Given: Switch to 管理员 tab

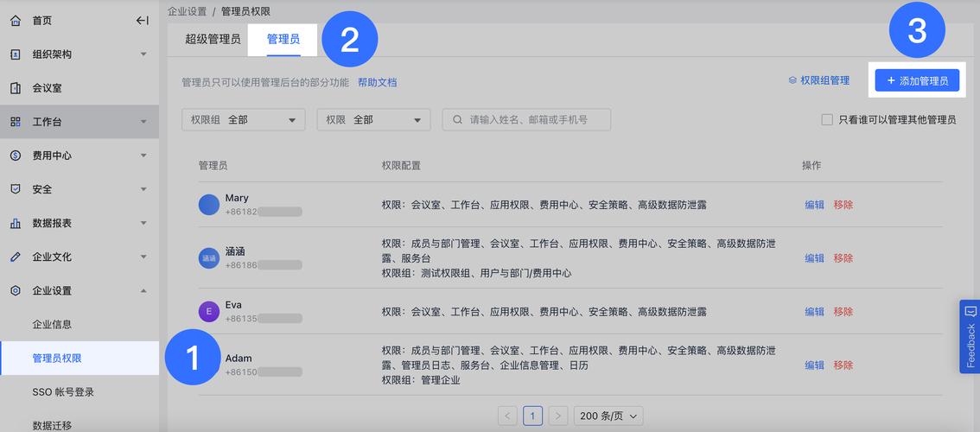Looking at the screenshot, I should pyautogui.click(x=283, y=40).
